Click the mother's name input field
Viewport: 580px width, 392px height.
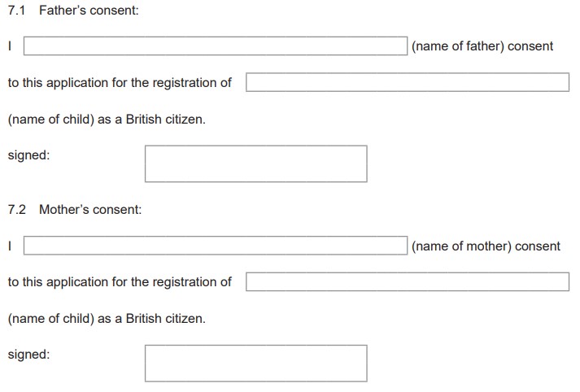(x=215, y=246)
